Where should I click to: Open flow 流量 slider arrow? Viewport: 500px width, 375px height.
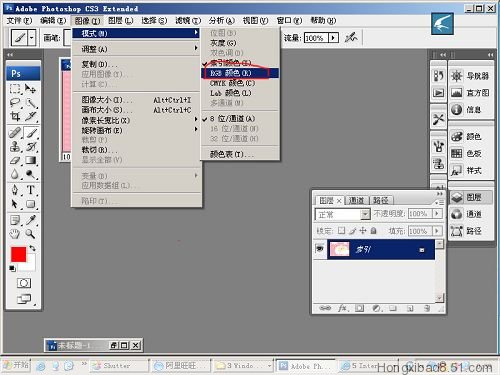tap(333, 38)
